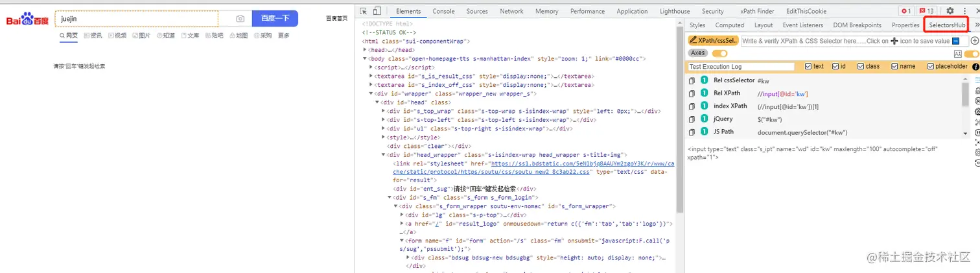Viewport: 980px width, 273px height.
Task: Click the translate icon beside the right toggle
Action: pyautogui.click(x=957, y=53)
